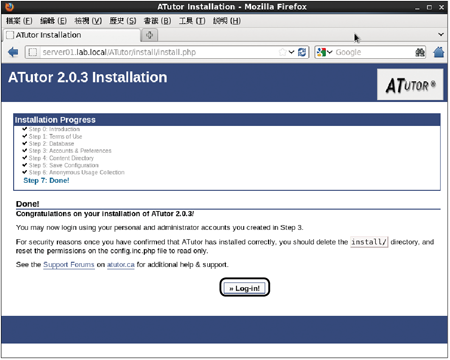Screen dimensions: 450x360
Task: Open the atutor.ca link
Action: 121,265
